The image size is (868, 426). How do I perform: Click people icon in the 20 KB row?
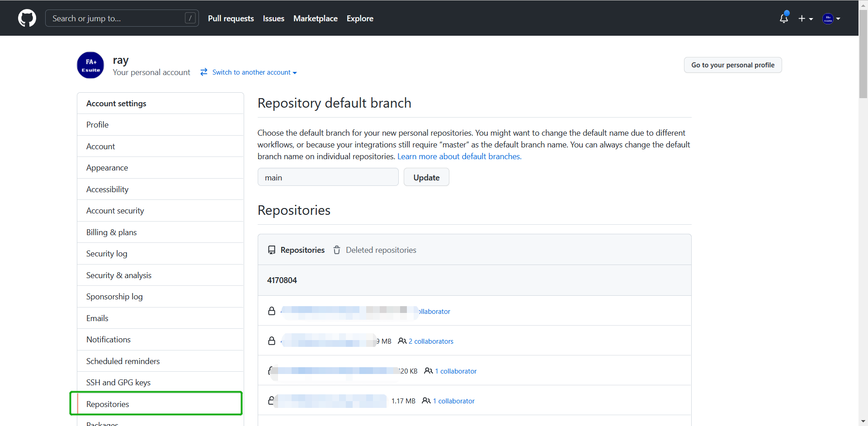click(x=428, y=371)
